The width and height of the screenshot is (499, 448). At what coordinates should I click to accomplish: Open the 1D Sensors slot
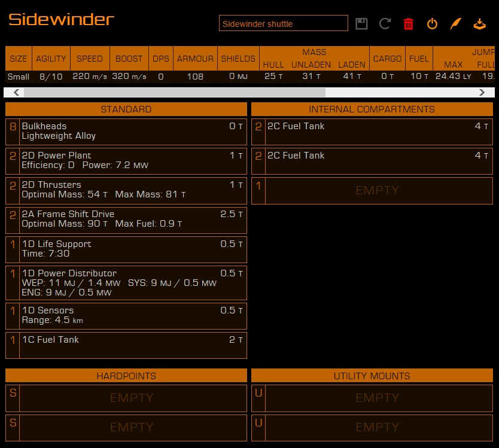pyautogui.click(x=126, y=316)
